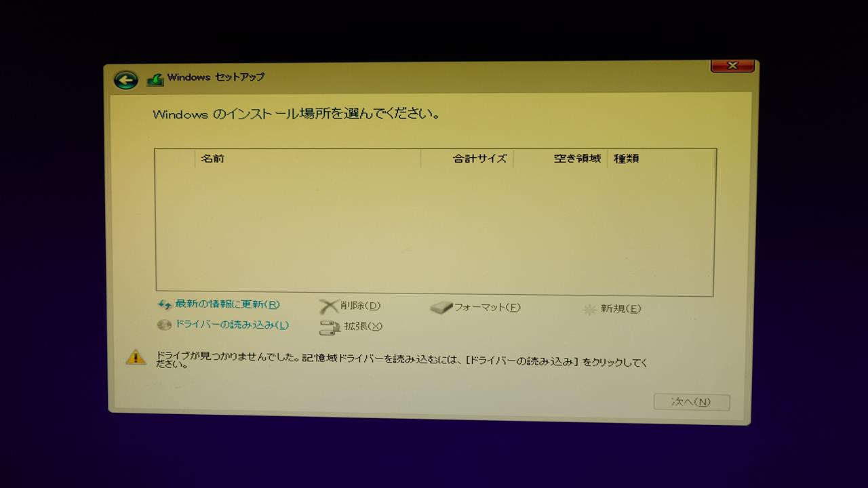
Task: Sort by the 合計サイズ column header
Action: 467,159
